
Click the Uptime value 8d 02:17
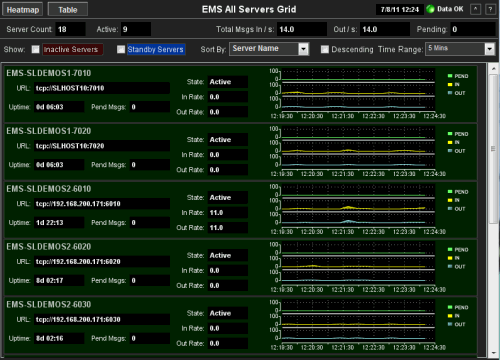(x=59, y=280)
